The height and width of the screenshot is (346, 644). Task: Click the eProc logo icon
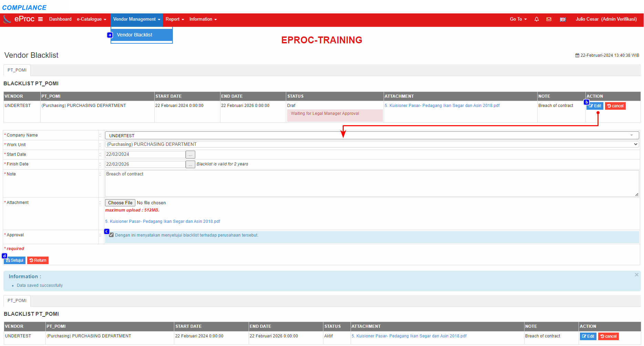click(x=7, y=19)
